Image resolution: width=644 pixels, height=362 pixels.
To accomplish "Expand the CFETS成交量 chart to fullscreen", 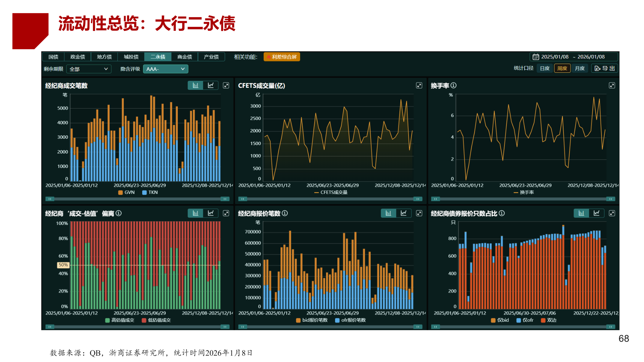I will pos(419,85).
